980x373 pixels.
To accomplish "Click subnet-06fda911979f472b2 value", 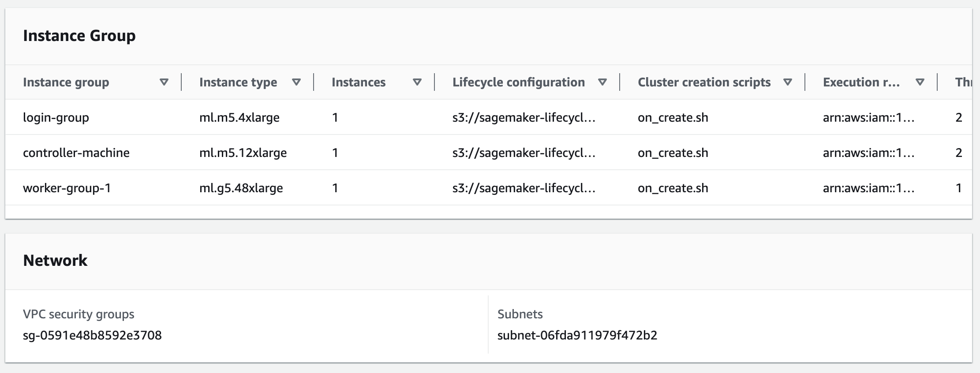I will [x=577, y=335].
